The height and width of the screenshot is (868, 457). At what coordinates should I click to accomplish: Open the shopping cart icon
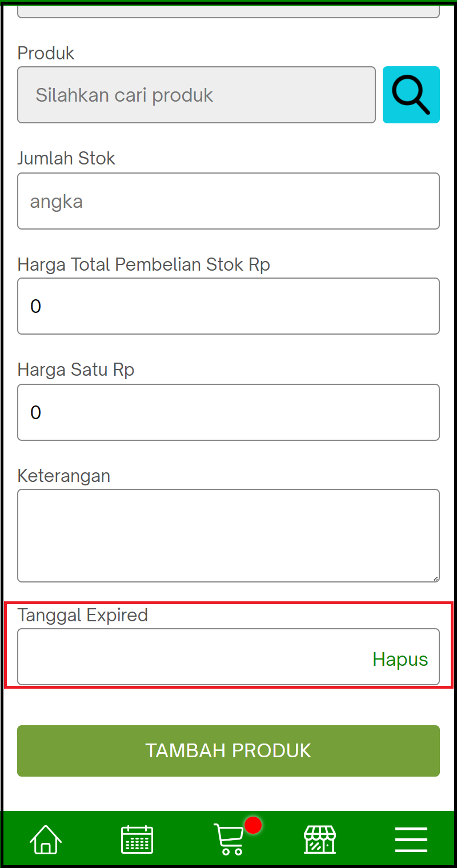tap(228, 841)
